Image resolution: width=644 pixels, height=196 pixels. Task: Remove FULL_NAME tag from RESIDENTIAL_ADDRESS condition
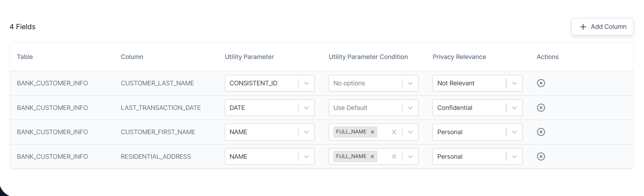coord(373,157)
